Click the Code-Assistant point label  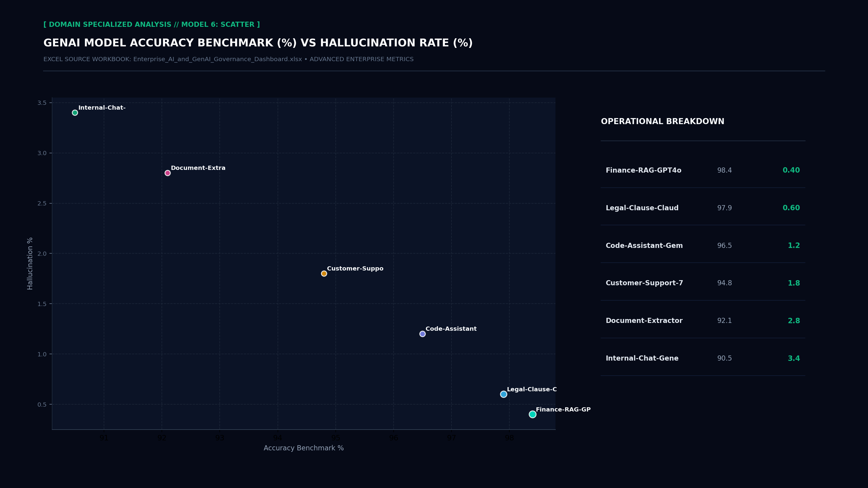pos(451,329)
